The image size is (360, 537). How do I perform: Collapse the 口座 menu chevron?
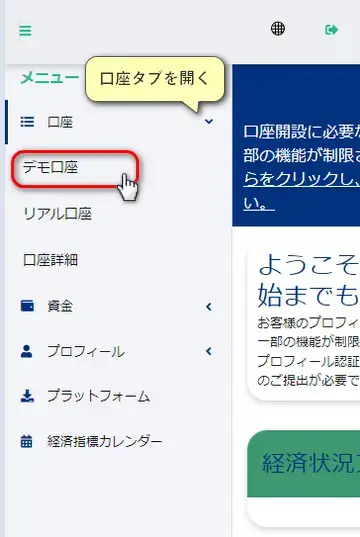click(209, 121)
